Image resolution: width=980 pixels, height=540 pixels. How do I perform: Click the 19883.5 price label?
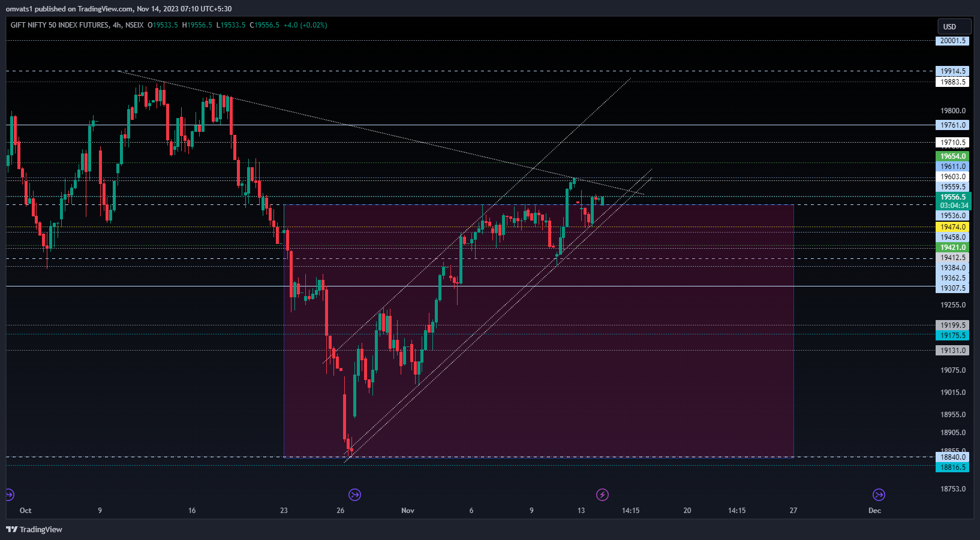[952, 82]
